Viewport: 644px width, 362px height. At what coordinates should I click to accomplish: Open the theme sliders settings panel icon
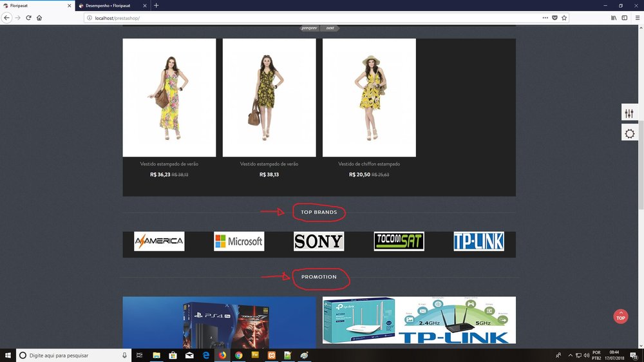pyautogui.click(x=629, y=113)
